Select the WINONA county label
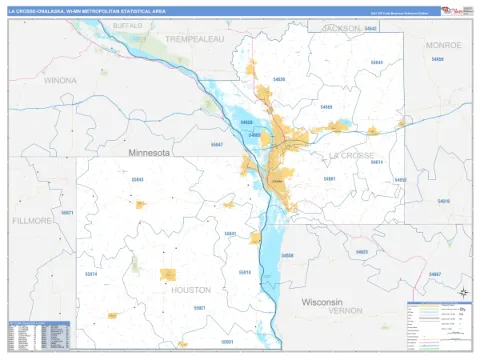This screenshot has height=360, width=480. coord(60,80)
